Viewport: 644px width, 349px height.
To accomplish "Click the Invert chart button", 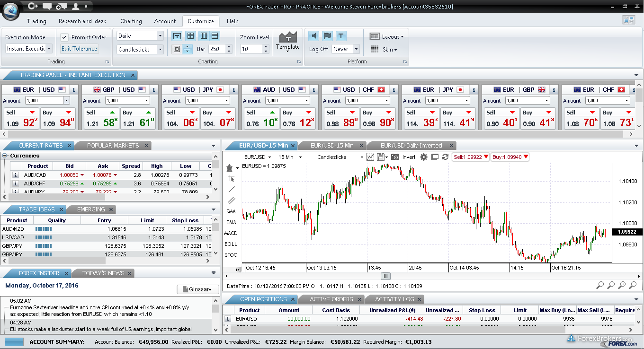I will click(409, 157).
